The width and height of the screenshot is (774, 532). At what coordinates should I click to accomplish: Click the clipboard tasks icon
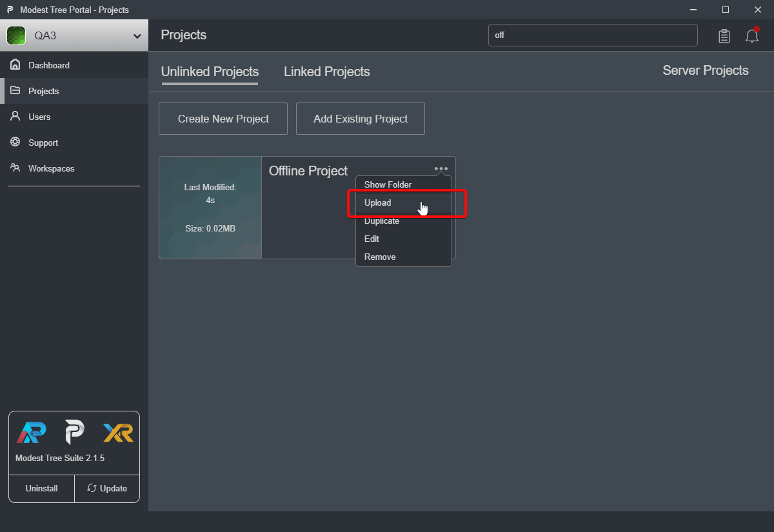pos(724,36)
